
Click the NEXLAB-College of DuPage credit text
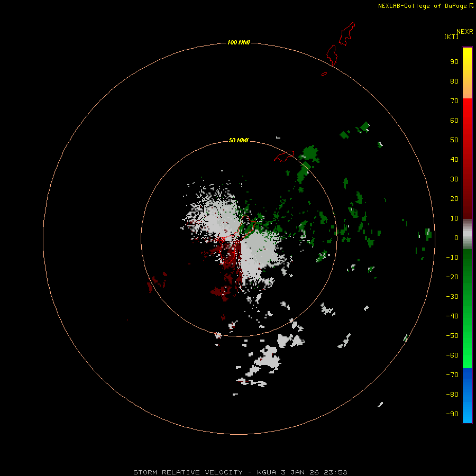[423, 6]
